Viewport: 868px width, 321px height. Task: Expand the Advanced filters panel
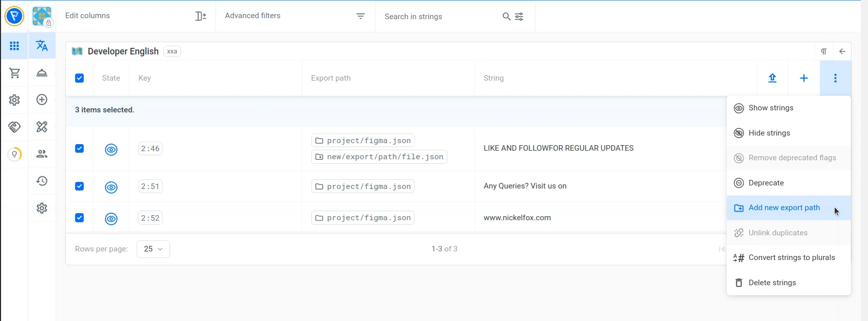(295, 16)
